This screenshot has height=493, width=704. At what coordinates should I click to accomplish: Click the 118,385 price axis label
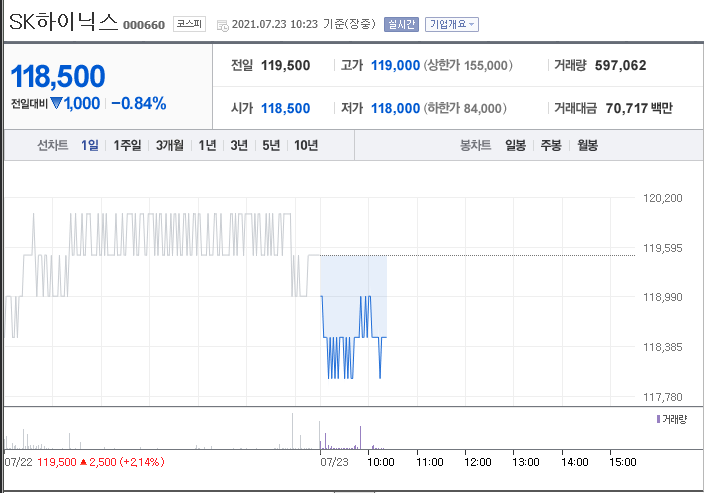[663, 347]
